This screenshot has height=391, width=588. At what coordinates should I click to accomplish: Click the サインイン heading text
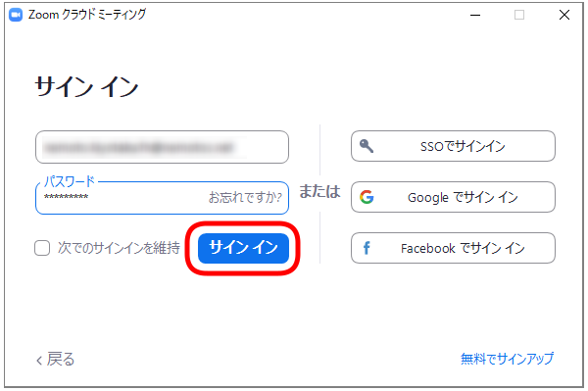click(x=86, y=86)
